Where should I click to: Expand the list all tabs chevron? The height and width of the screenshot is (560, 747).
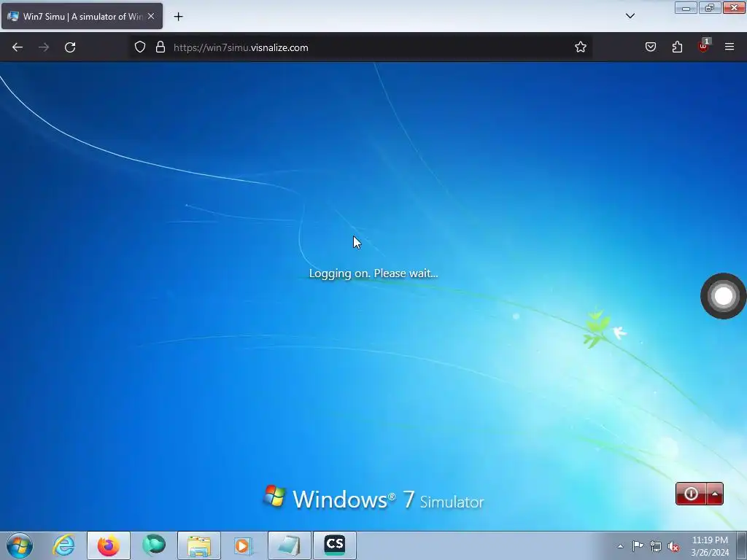(x=630, y=16)
